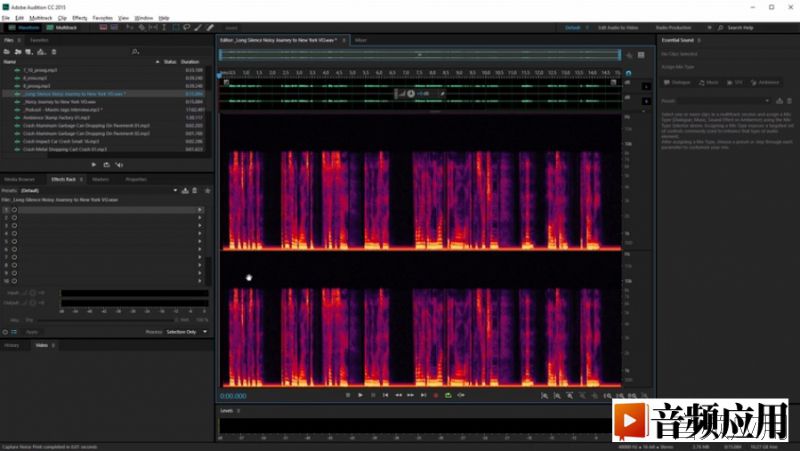Toggle power for effects rack slot 7
This screenshot has width=800, height=451.
click(14, 257)
